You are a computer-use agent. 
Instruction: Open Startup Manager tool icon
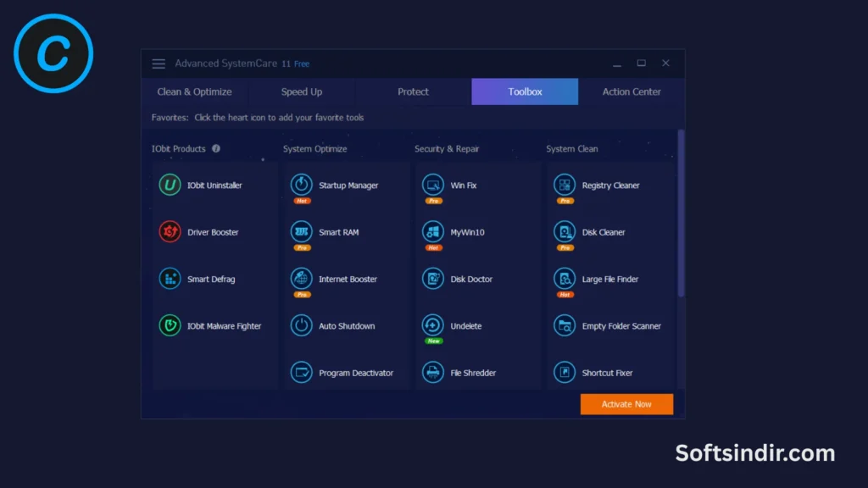[x=302, y=185]
